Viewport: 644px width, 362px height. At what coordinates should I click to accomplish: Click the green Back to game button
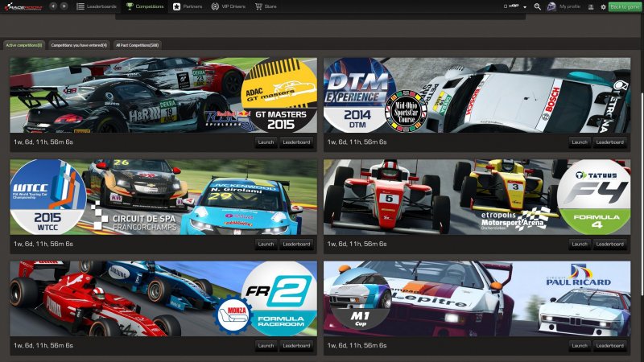(625, 6)
